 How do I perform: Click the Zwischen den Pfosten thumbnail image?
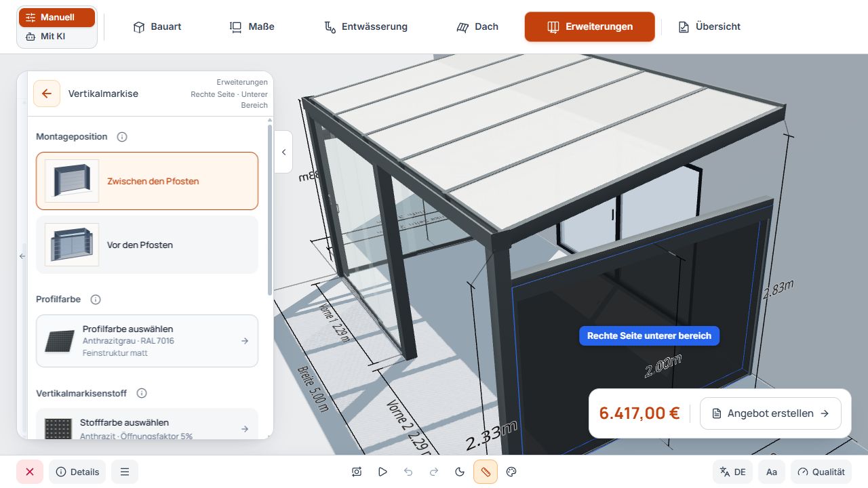(72, 181)
